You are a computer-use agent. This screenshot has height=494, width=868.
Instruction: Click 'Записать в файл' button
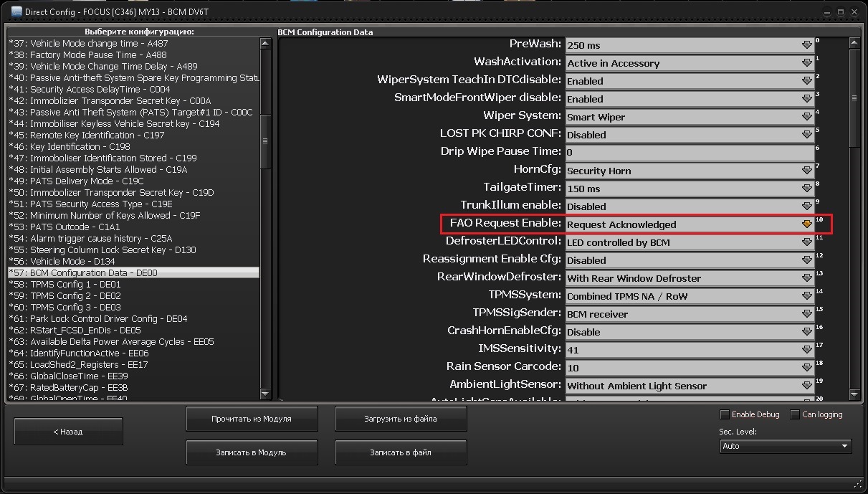[401, 452]
